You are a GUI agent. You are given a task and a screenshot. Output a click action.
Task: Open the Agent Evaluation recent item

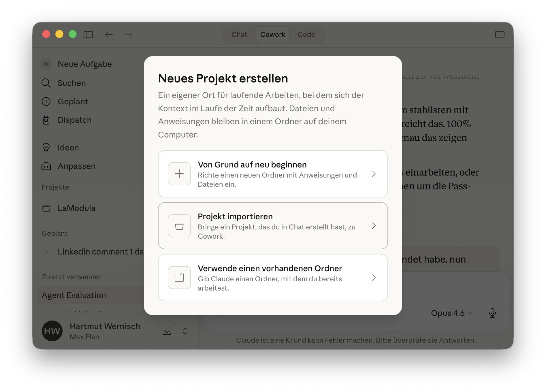[74, 295]
